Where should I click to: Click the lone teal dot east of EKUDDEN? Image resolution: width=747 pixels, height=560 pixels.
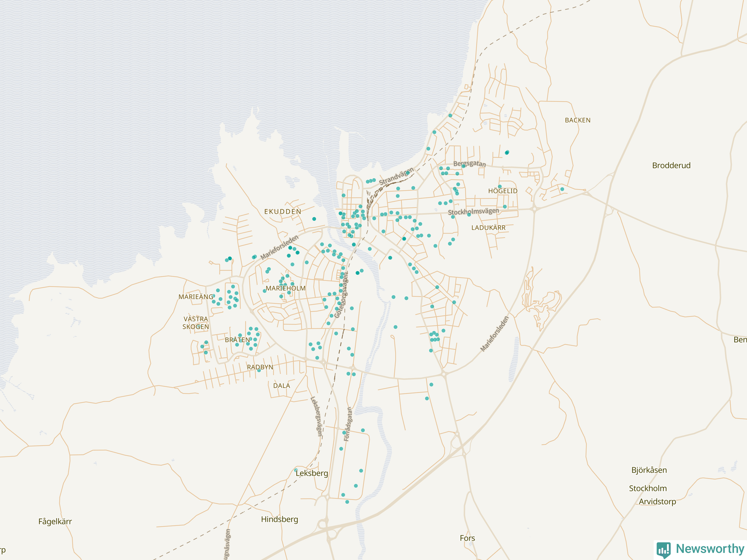[314, 219]
